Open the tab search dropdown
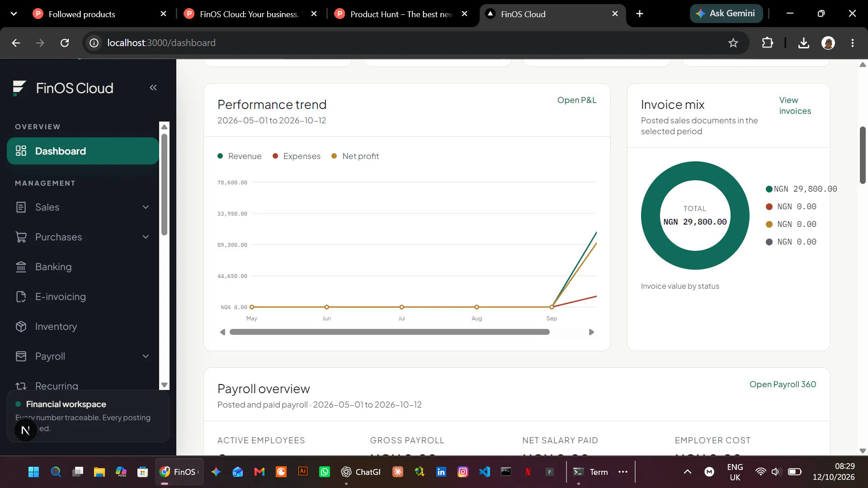 [x=14, y=14]
